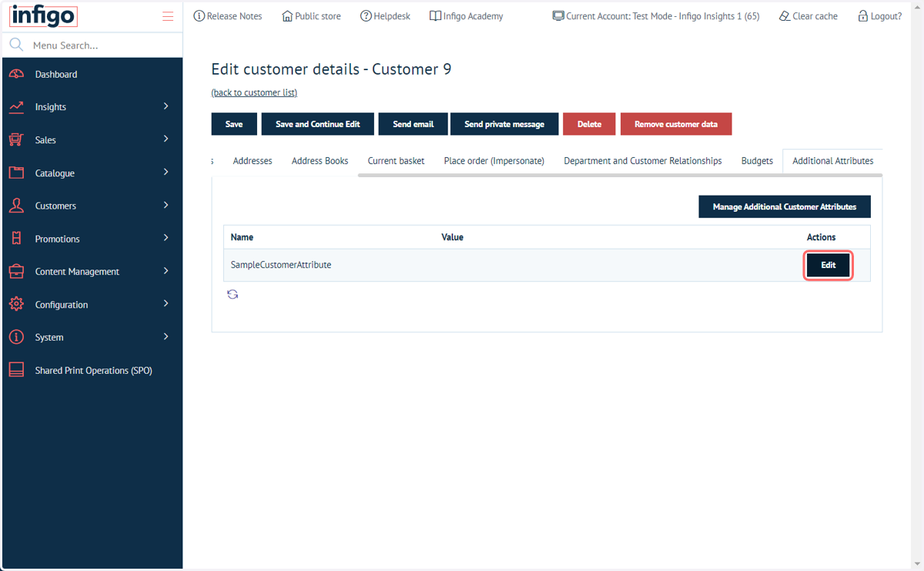
Task: Click the Infigo logo
Action: 43,15
